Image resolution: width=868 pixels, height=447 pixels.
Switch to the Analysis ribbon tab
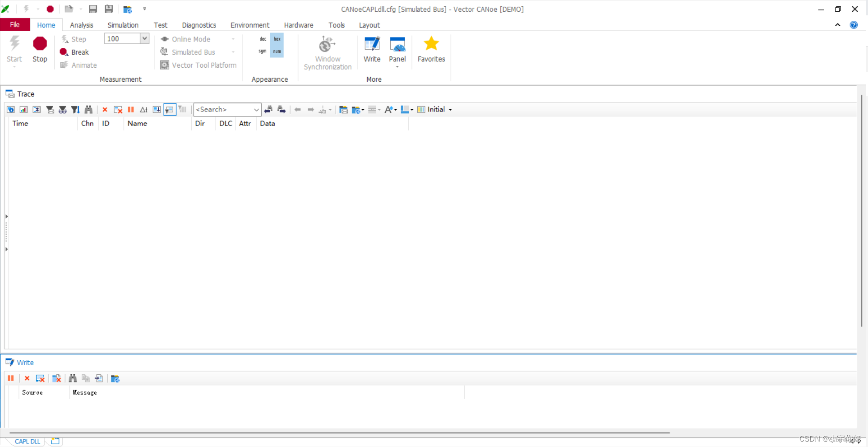pos(82,25)
